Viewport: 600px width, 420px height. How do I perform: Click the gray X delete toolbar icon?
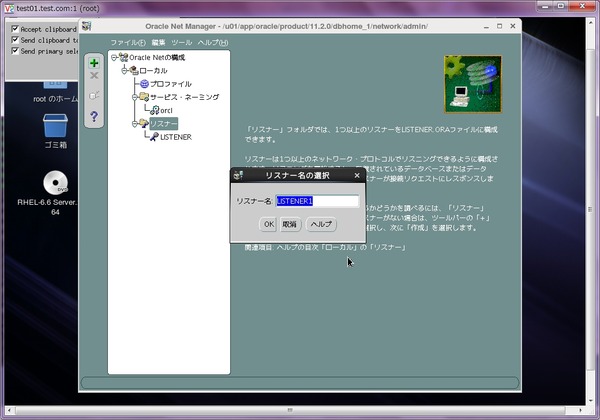coord(94,76)
